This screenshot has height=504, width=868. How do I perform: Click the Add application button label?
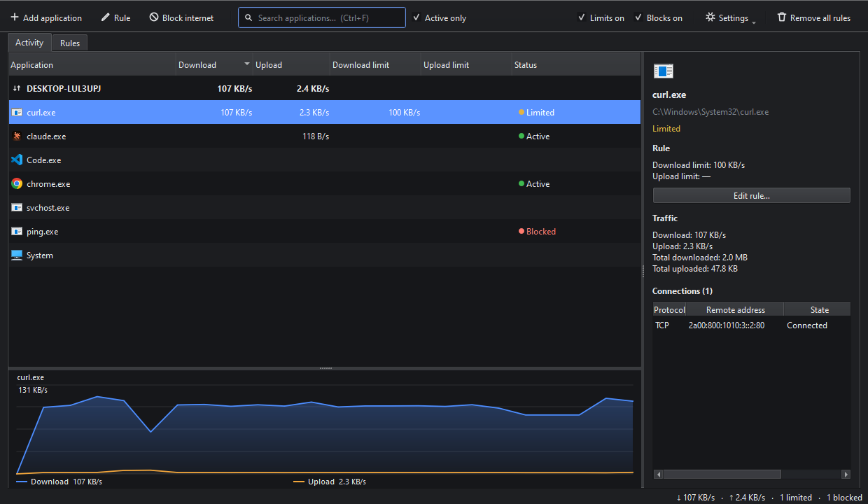52,18
